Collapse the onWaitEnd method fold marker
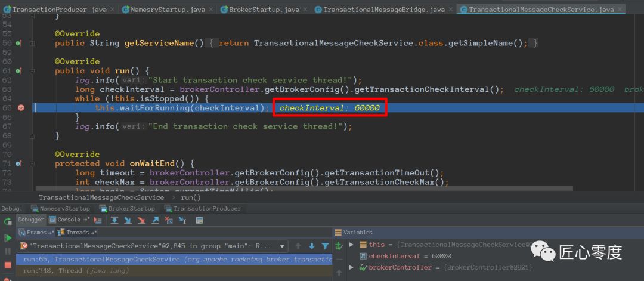Screen dimensions: 644x281 click(x=32, y=163)
